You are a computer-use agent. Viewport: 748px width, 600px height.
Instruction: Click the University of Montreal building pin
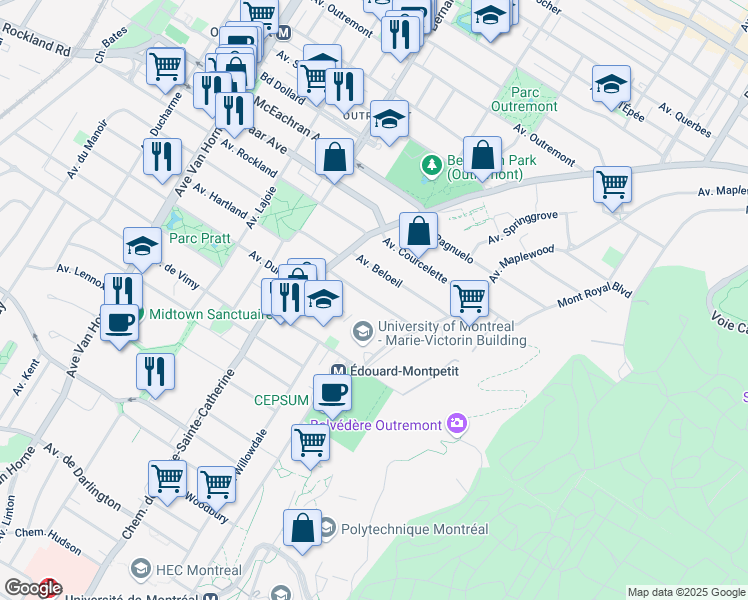point(363,332)
